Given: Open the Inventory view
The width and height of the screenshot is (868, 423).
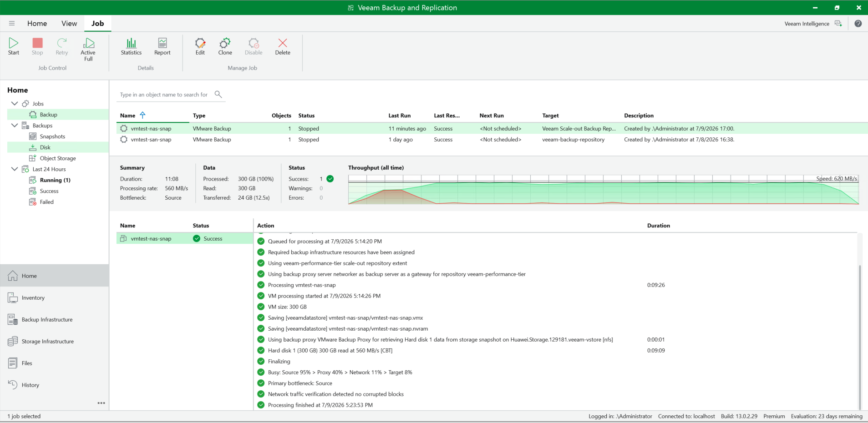Looking at the screenshot, I should click(55, 297).
